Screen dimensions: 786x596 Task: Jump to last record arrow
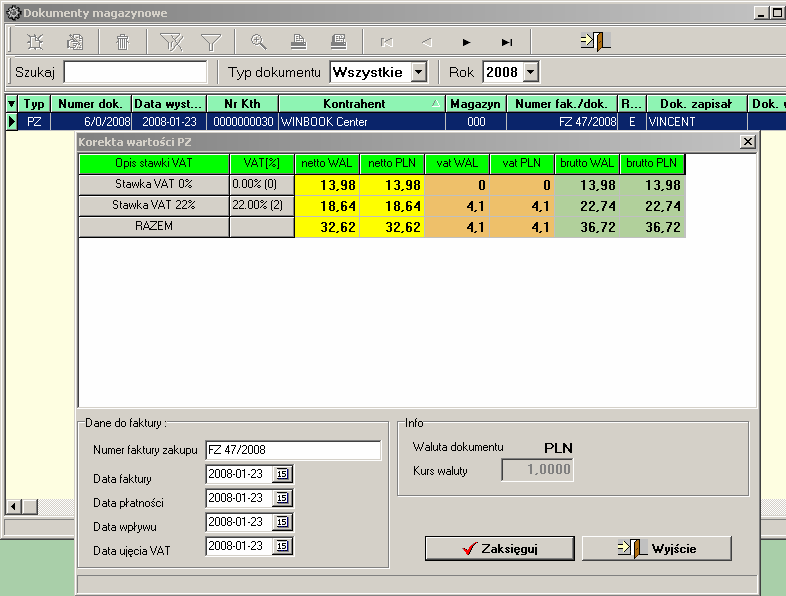pyautogui.click(x=507, y=42)
